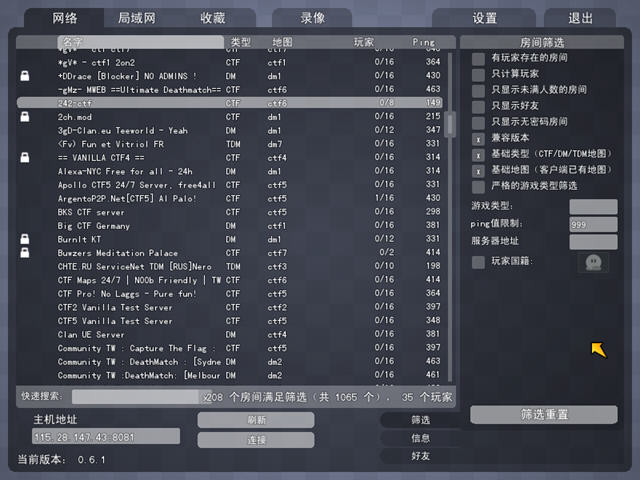Open the 收藏 tab
Image resolution: width=640 pixels, height=480 pixels.
coord(213,18)
